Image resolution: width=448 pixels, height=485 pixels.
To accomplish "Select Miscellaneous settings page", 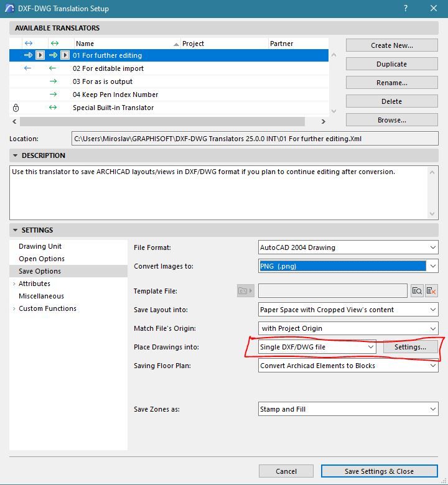I will 41,296.
